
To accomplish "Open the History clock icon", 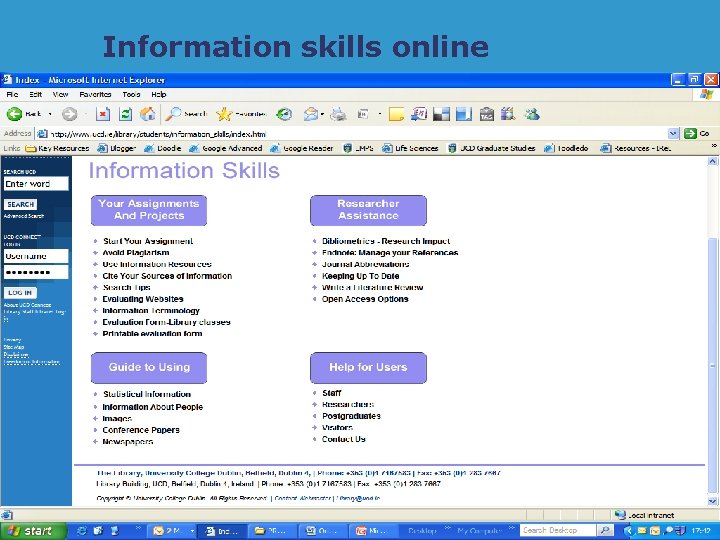I will [x=284, y=114].
